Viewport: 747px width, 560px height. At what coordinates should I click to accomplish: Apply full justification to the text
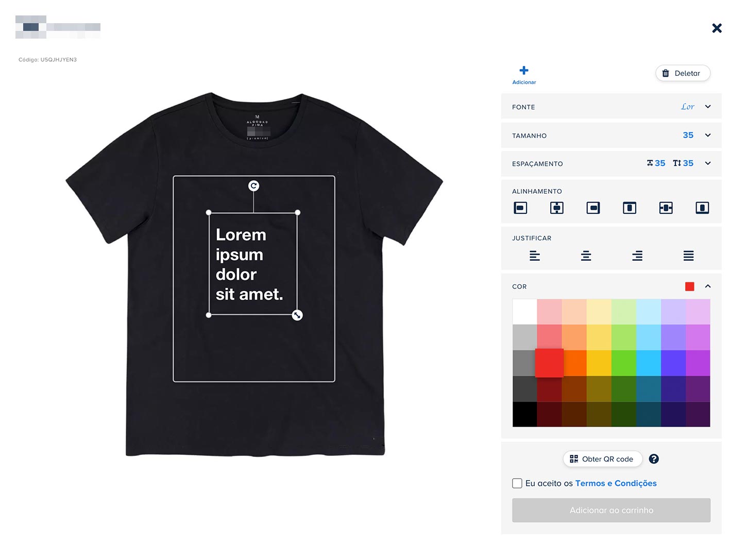688,256
